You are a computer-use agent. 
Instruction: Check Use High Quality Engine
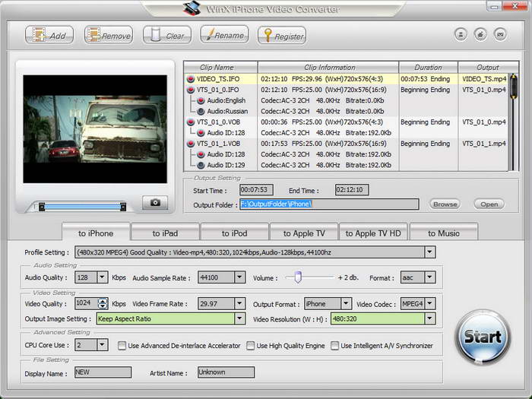coord(251,346)
